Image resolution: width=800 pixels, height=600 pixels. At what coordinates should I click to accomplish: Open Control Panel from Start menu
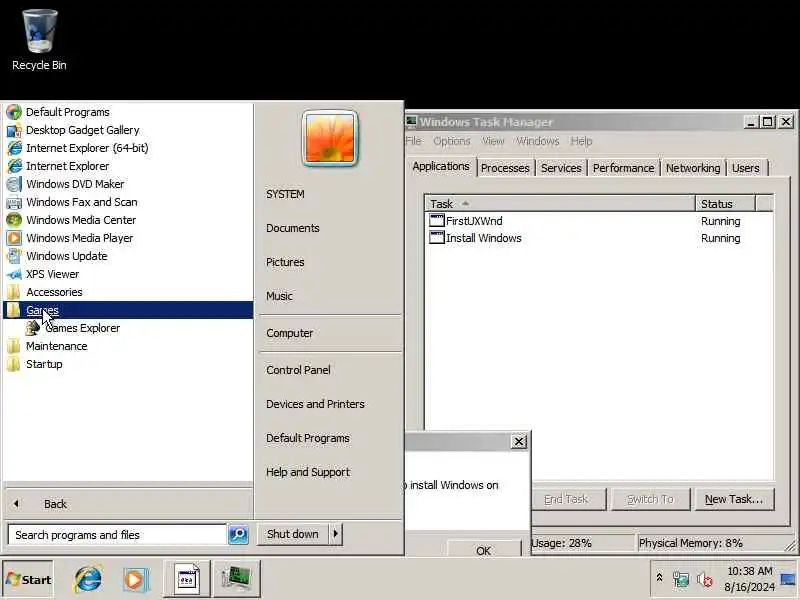coord(298,370)
